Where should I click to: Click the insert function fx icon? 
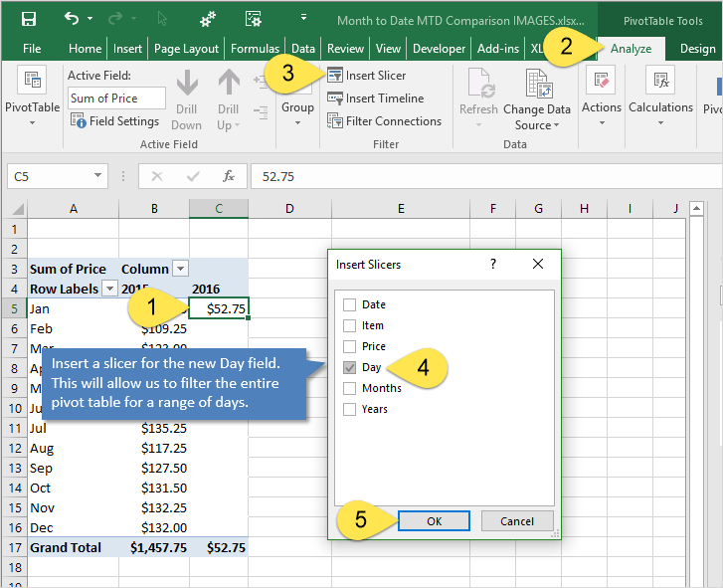pyautogui.click(x=229, y=176)
